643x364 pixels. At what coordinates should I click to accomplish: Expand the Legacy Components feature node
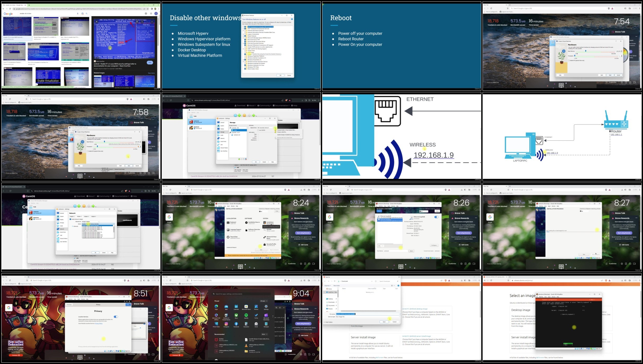tap(243, 34)
